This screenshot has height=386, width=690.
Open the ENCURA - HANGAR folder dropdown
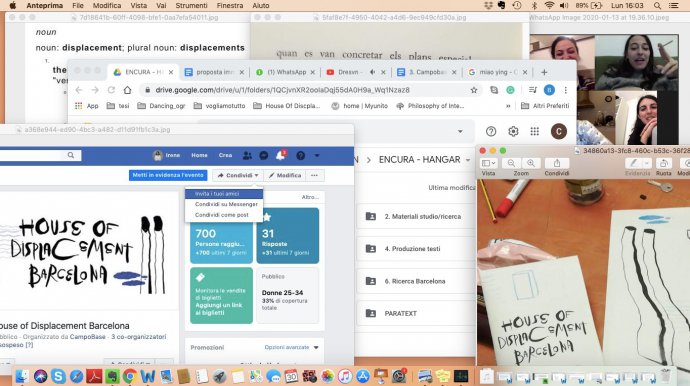coord(468,160)
